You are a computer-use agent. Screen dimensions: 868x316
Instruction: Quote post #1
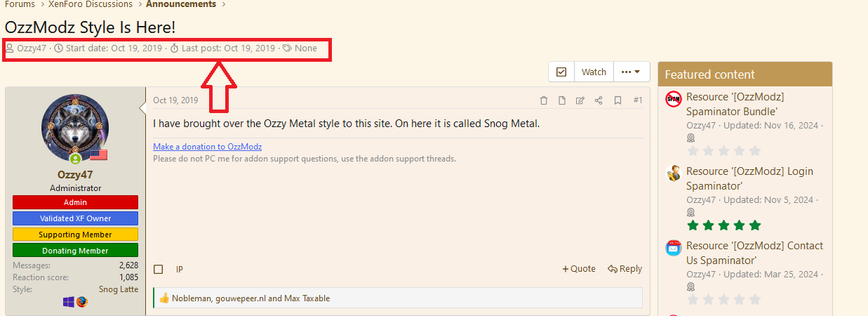(x=579, y=268)
